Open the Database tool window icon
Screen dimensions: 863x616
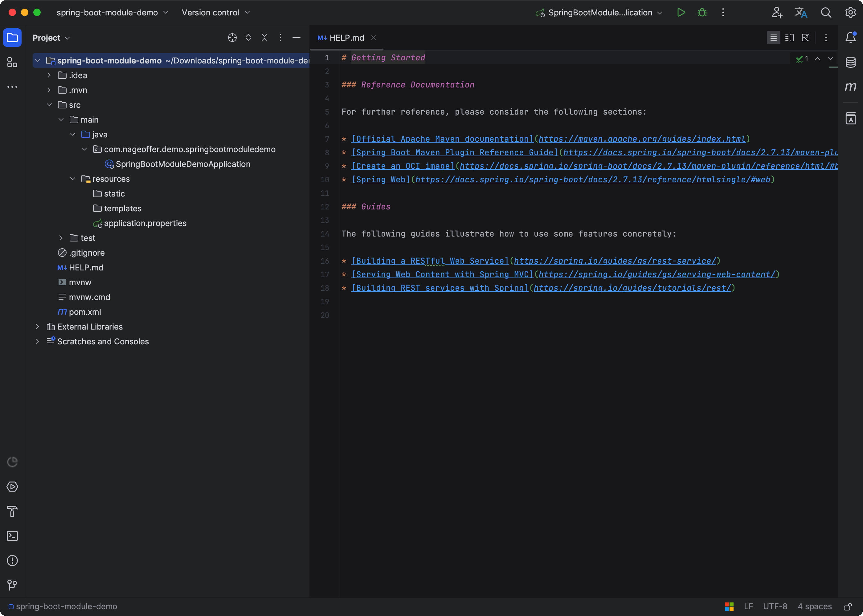point(850,62)
